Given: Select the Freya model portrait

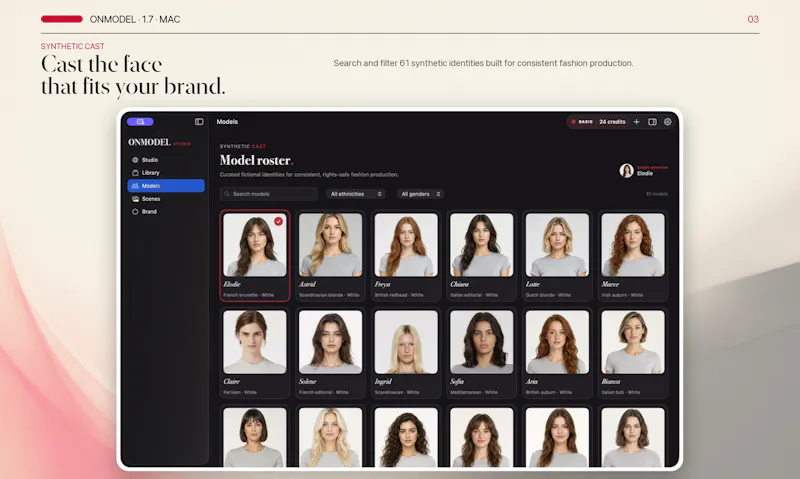Looking at the screenshot, I should click(x=406, y=245).
